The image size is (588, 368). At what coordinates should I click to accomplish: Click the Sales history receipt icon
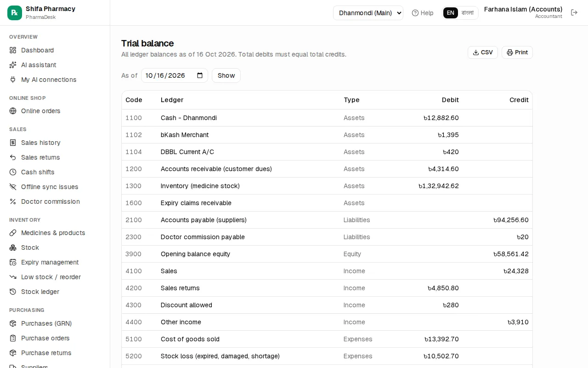click(x=13, y=143)
